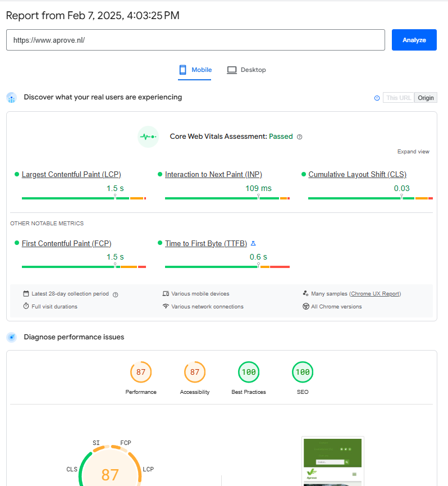This screenshot has height=486, width=448.
Task: Click the Core Web Vitals pulse icon
Action: 148,137
